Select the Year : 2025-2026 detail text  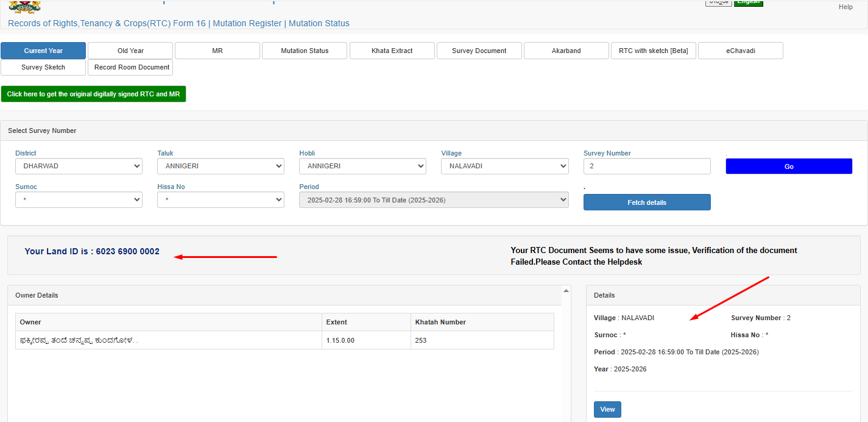pyautogui.click(x=620, y=369)
